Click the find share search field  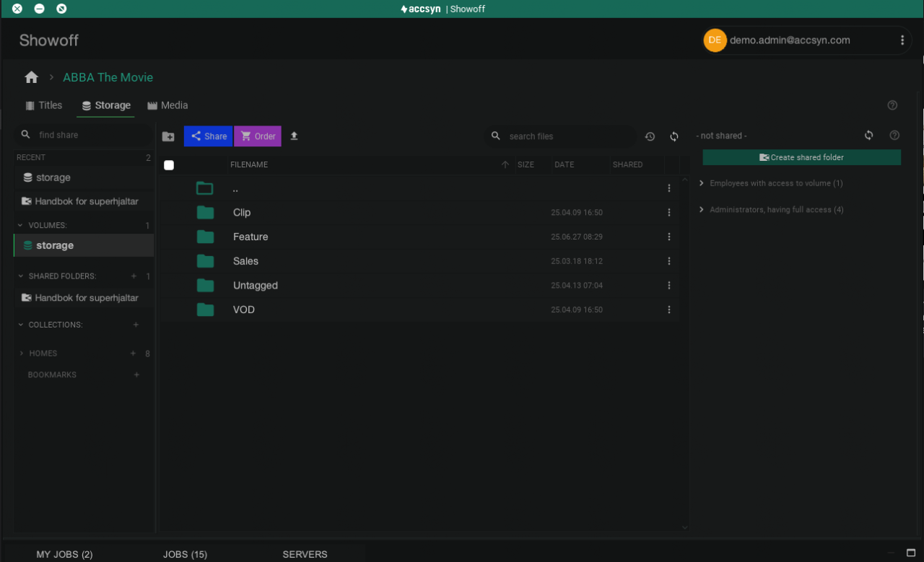84,135
